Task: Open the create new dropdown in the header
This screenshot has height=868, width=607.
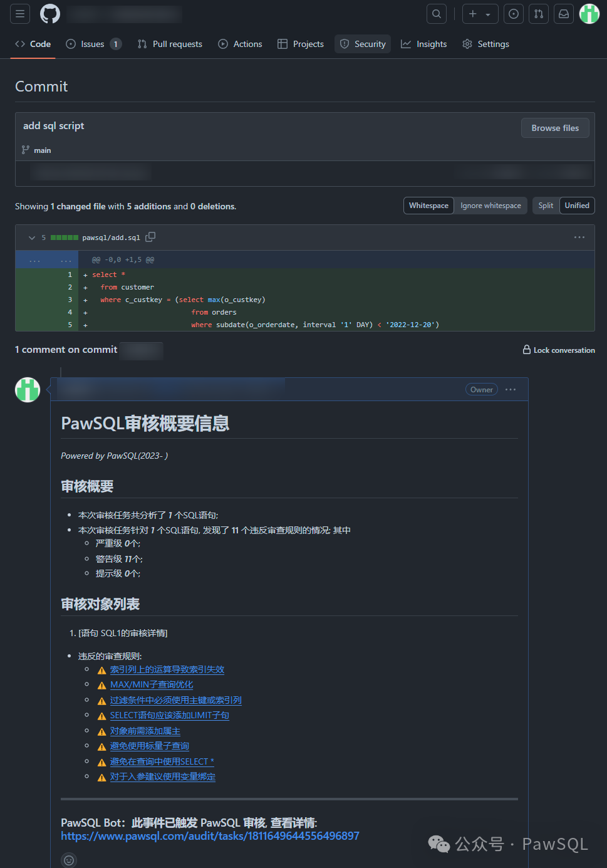Action: click(480, 13)
